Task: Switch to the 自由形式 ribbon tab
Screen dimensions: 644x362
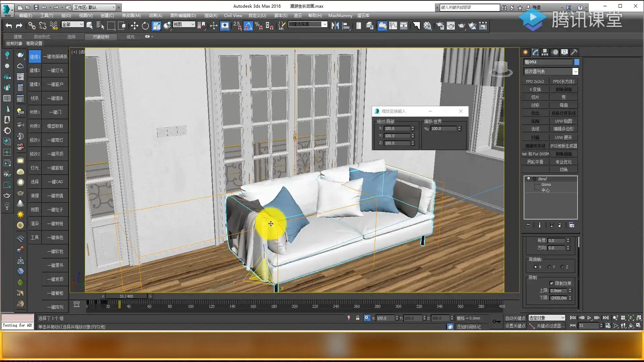Action: 42,37
